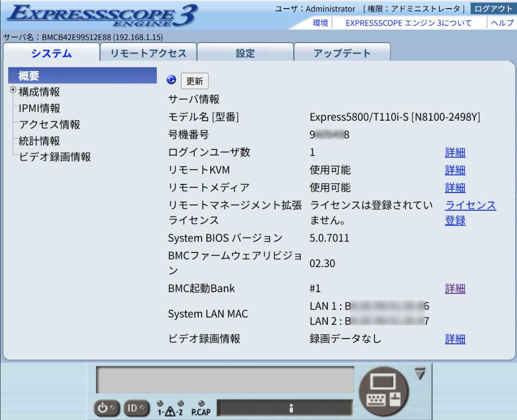Viewport: 517px width, 420px height.
Task: Click the blue refresh icon beside 更新
Action: click(x=170, y=79)
